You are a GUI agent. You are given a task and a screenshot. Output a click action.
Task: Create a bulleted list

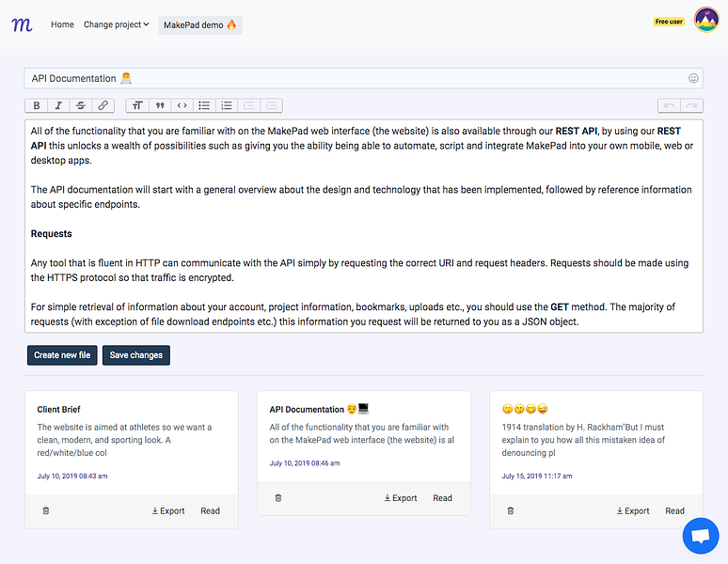pos(204,105)
